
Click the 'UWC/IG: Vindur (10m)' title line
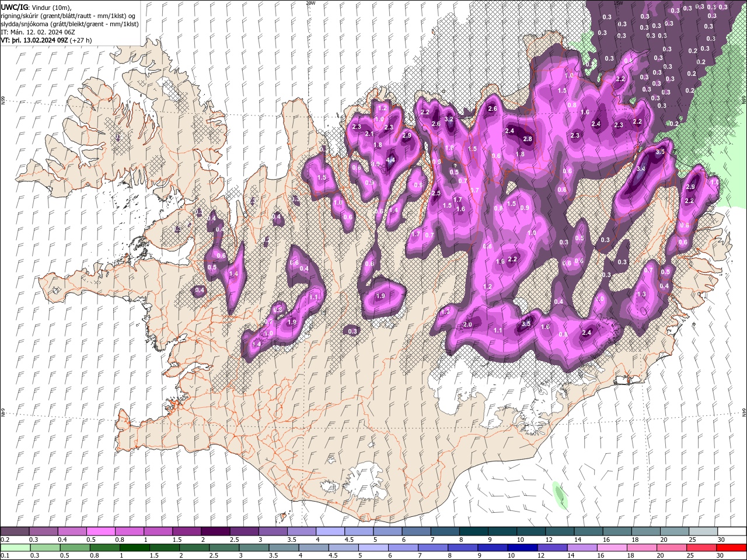click(x=36, y=7)
